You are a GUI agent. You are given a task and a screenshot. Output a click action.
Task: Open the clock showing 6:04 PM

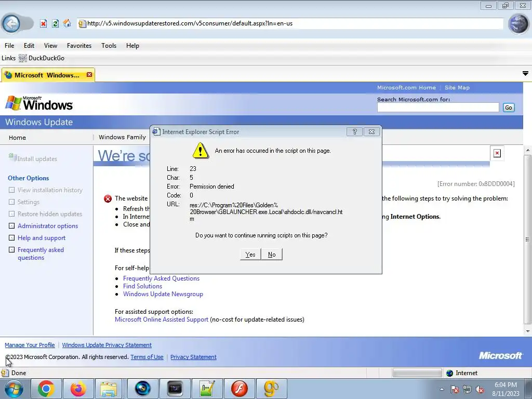click(x=506, y=389)
